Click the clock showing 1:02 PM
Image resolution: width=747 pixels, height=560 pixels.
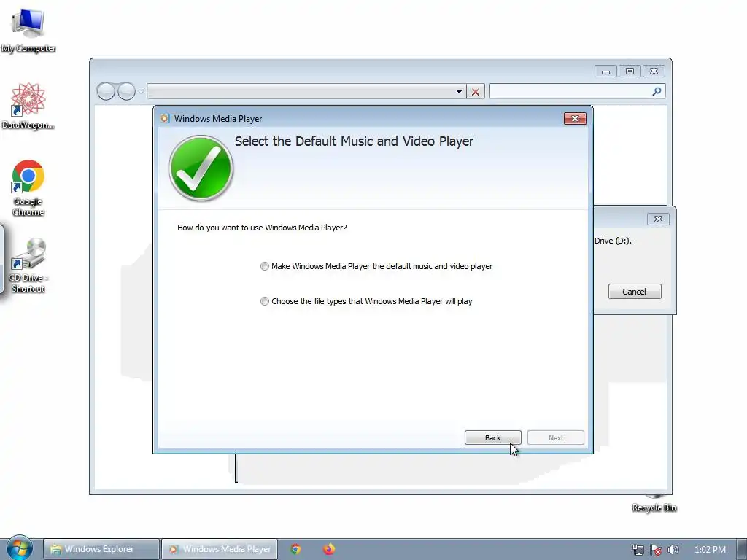coord(710,550)
